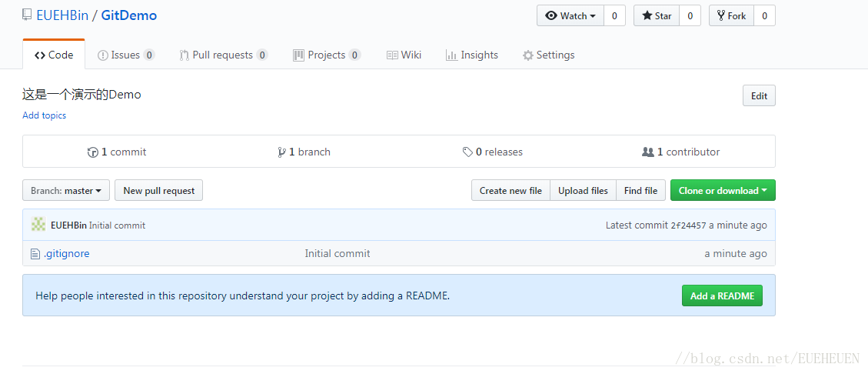The height and width of the screenshot is (374, 868).
Task: Click the Add a README button
Action: [x=722, y=296]
